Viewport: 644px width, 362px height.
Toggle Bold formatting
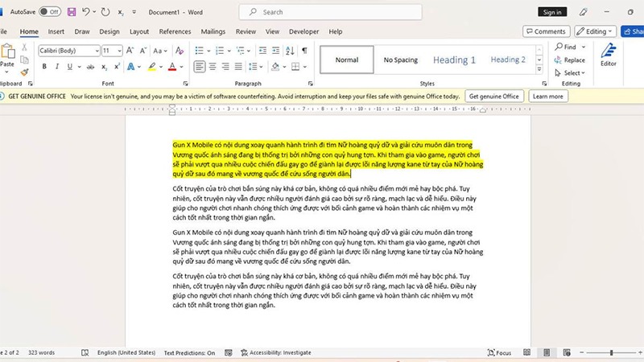tap(44, 67)
